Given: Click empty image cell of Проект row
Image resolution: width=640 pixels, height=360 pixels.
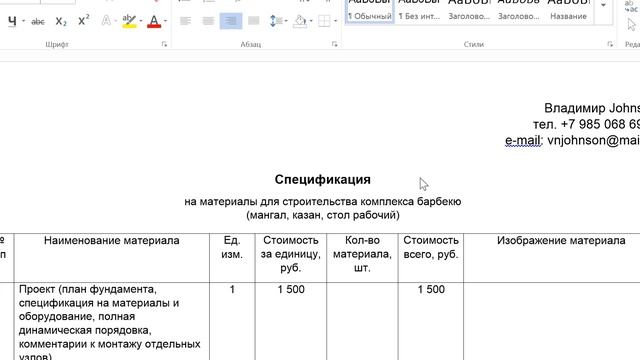Looking at the screenshot, I should (x=552, y=321).
